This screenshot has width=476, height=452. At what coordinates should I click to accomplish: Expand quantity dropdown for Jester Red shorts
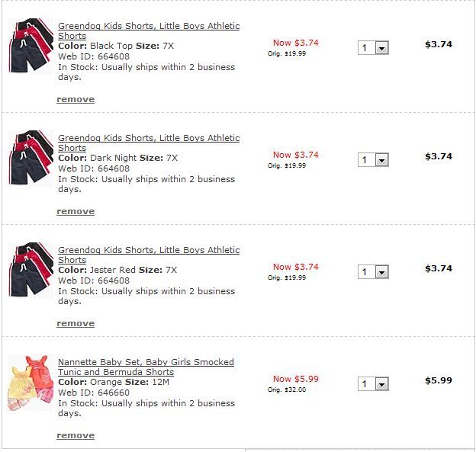(382, 272)
